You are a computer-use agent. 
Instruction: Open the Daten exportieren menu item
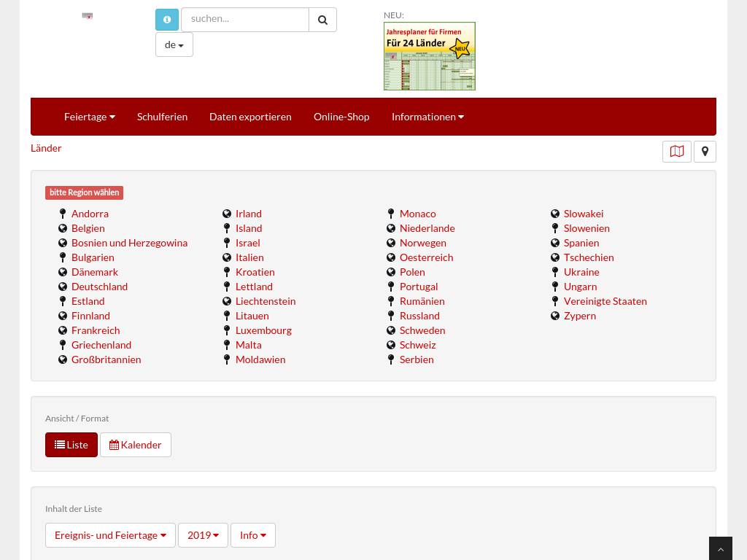tap(250, 117)
